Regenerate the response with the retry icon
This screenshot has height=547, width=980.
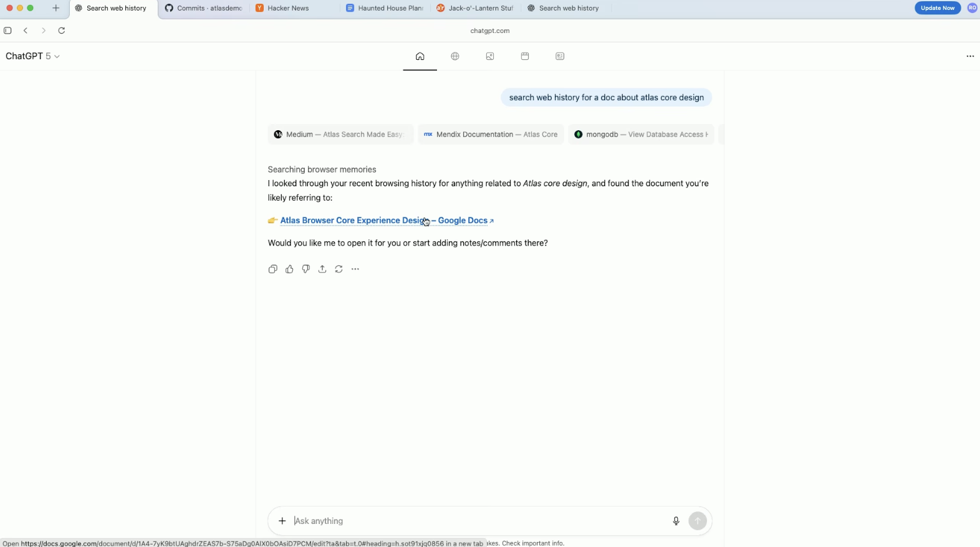pos(339,269)
